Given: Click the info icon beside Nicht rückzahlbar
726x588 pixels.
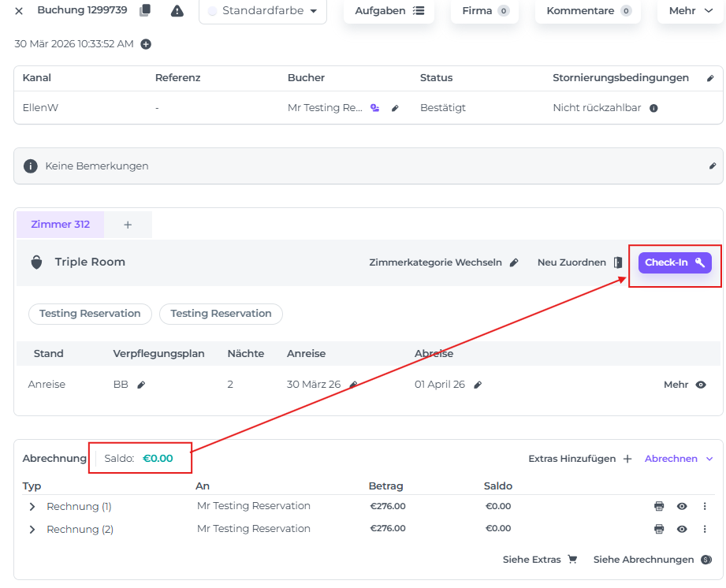Looking at the screenshot, I should pyautogui.click(x=653, y=108).
